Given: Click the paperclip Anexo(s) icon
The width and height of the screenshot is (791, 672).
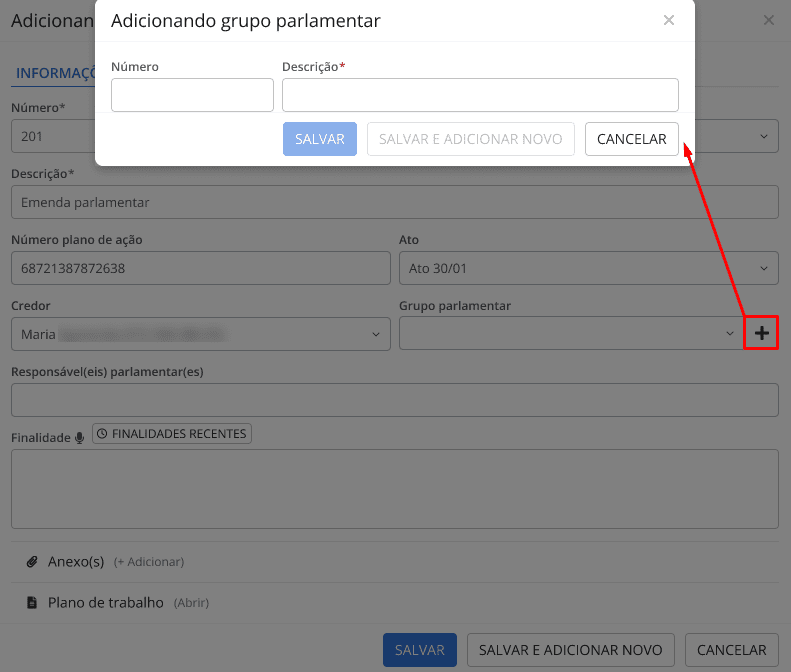Looking at the screenshot, I should point(31,562).
